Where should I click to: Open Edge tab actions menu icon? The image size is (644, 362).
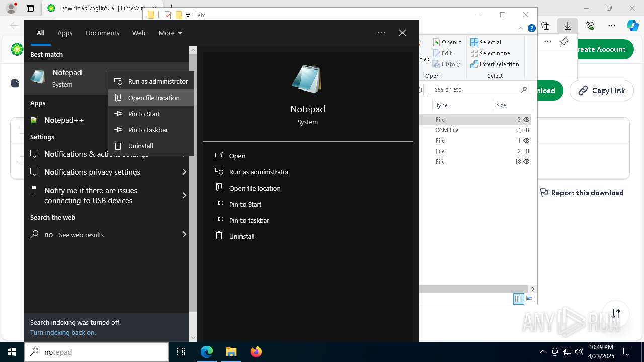click(x=30, y=8)
